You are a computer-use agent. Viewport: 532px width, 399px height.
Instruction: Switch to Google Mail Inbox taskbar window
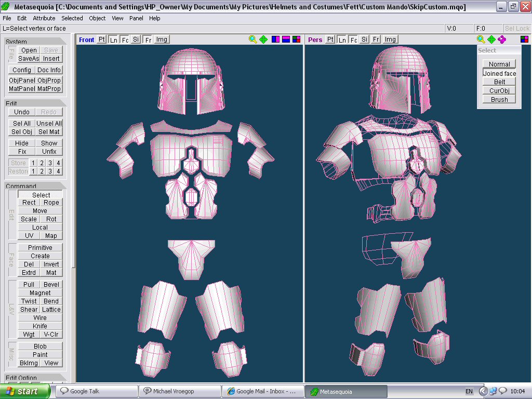(263, 391)
